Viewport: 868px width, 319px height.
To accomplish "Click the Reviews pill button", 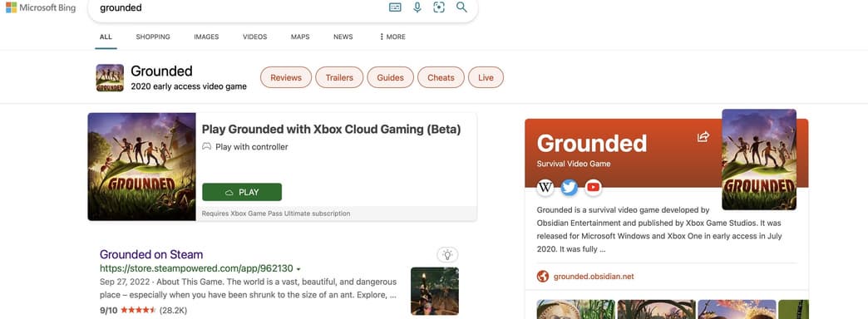I will click(x=286, y=77).
